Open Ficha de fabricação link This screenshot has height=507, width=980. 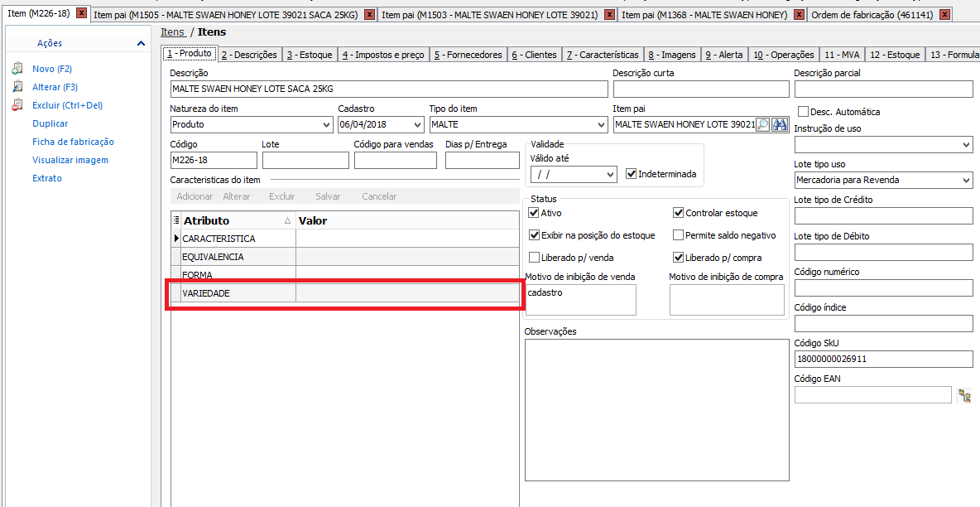click(73, 142)
